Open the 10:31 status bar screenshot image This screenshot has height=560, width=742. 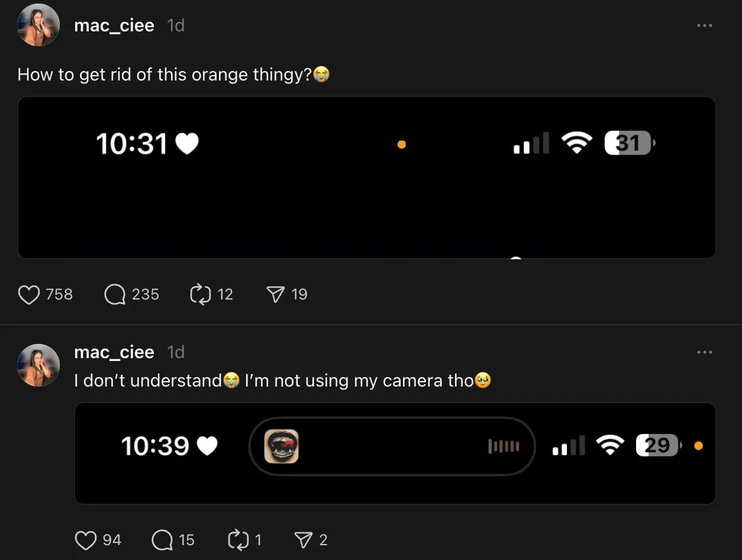click(366, 178)
